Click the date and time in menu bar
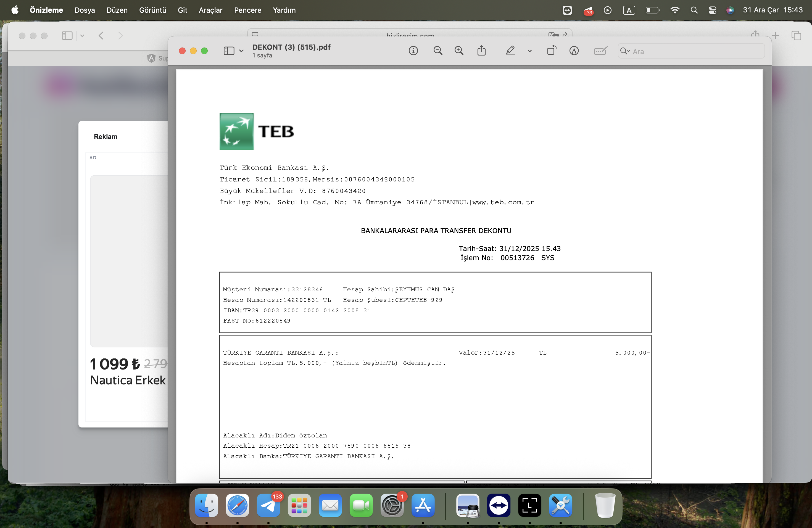812x528 pixels. (x=773, y=10)
